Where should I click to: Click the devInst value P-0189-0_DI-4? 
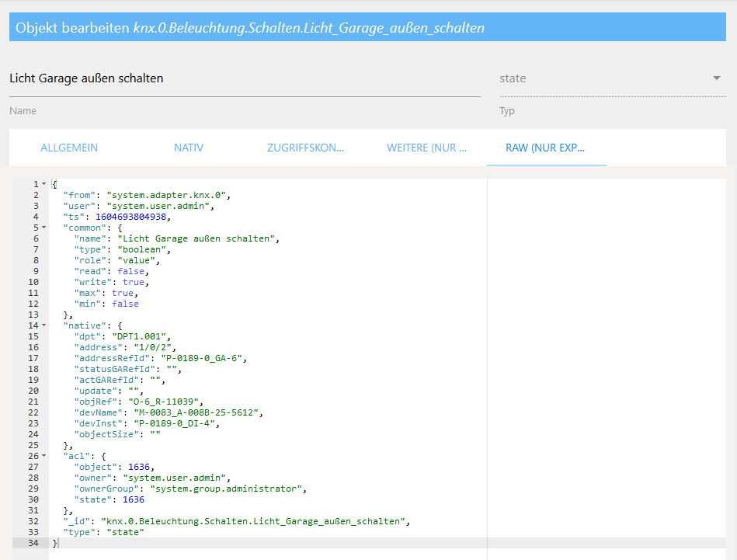(174, 423)
